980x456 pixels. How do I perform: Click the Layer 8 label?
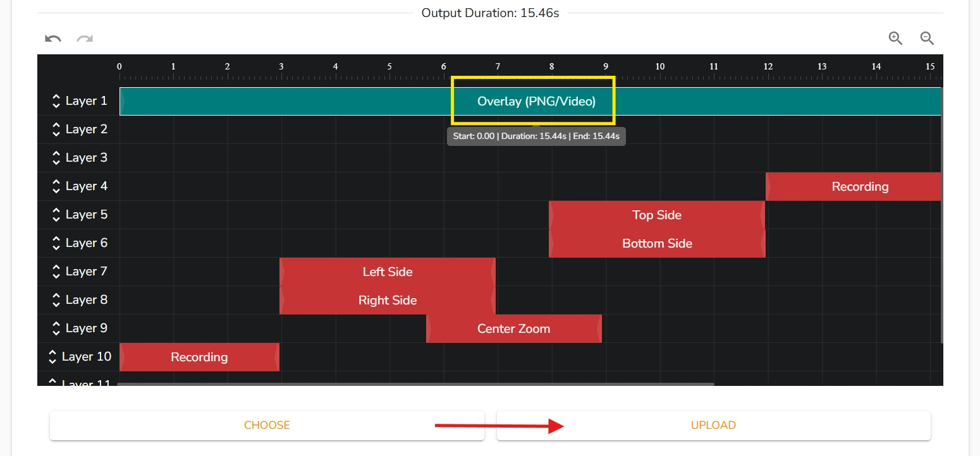pos(87,300)
